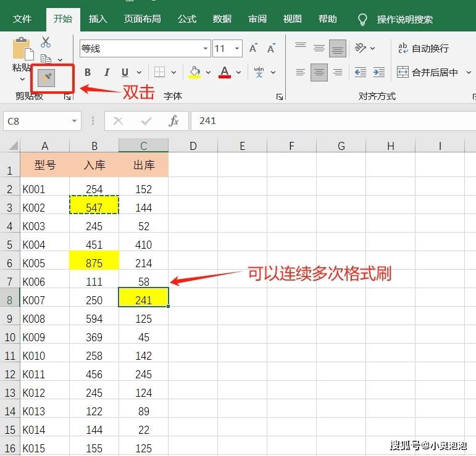This screenshot has width=476, height=456.
Task: Expand merge and center dropdown arrow
Action: point(469,72)
